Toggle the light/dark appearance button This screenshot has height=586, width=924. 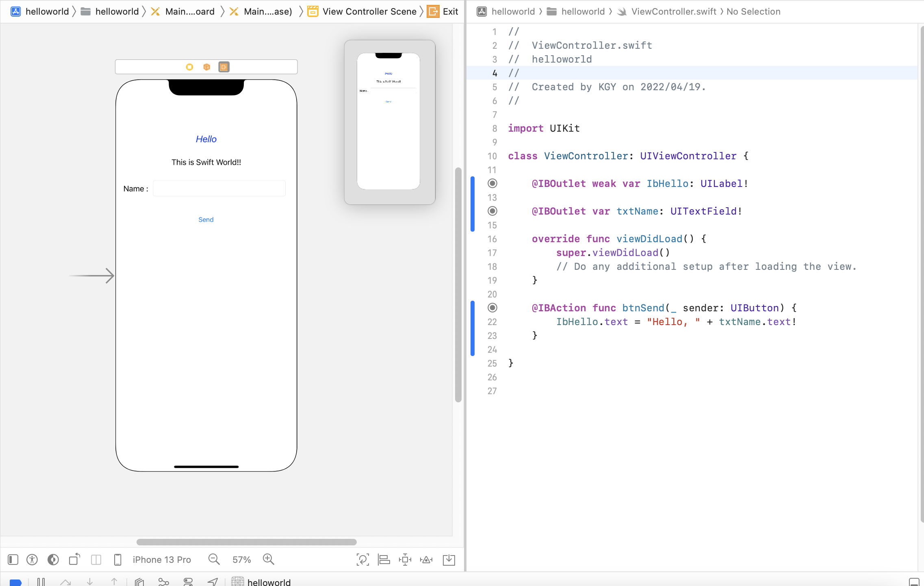pos(53,560)
